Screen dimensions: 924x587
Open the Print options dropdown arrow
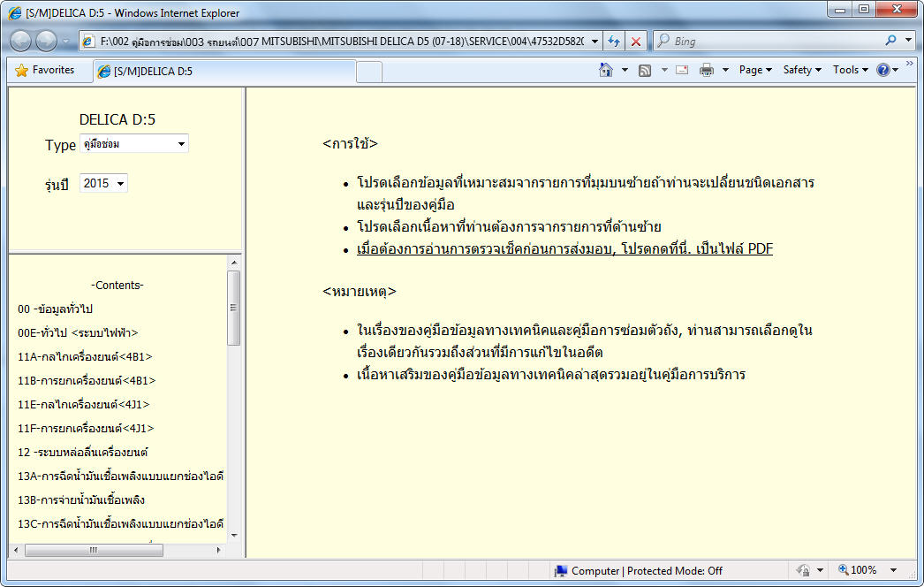pos(725,70)
